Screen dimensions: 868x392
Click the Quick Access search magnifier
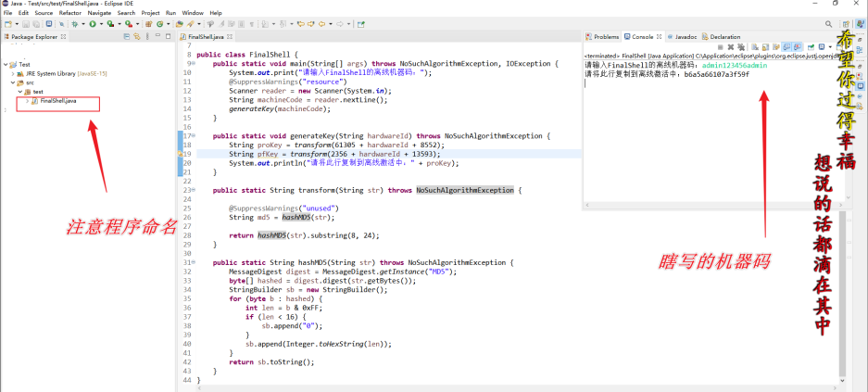pos(829,24)
